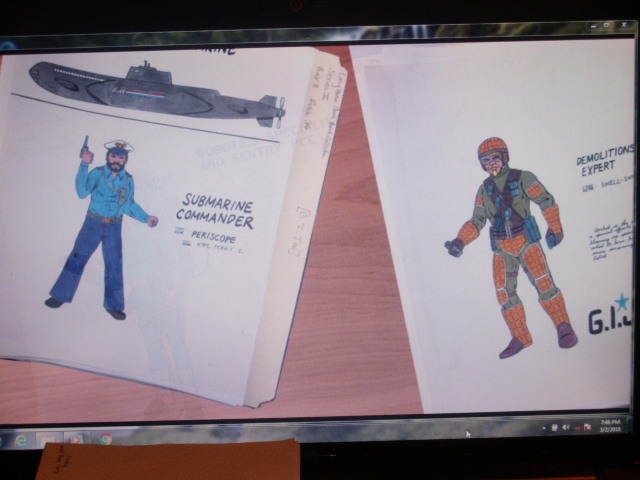640x480 pixels.
Task: Open the volume speaker tray icon
Action: tap(565, 428)
